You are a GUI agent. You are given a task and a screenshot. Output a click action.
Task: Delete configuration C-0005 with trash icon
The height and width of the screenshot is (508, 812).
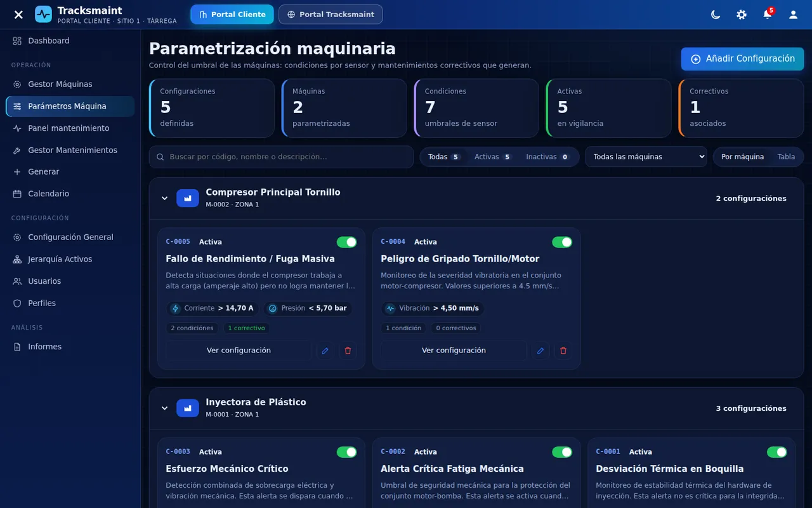[348, 351]
